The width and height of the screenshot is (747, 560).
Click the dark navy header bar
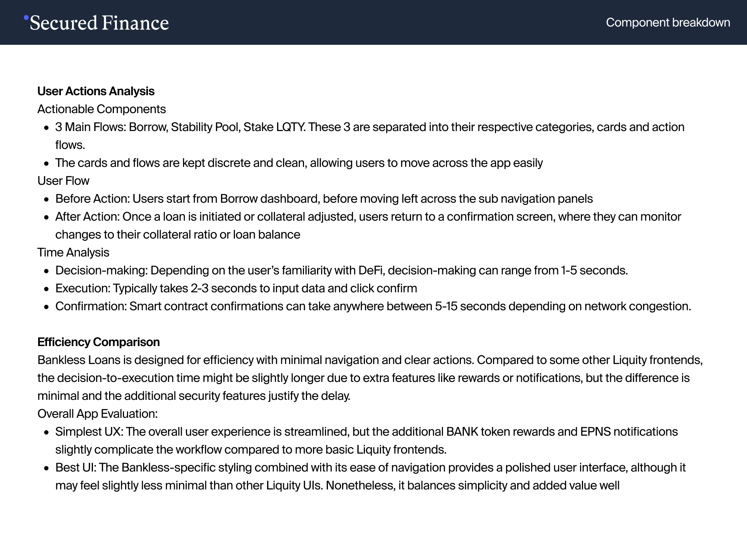tap(373, 22)
